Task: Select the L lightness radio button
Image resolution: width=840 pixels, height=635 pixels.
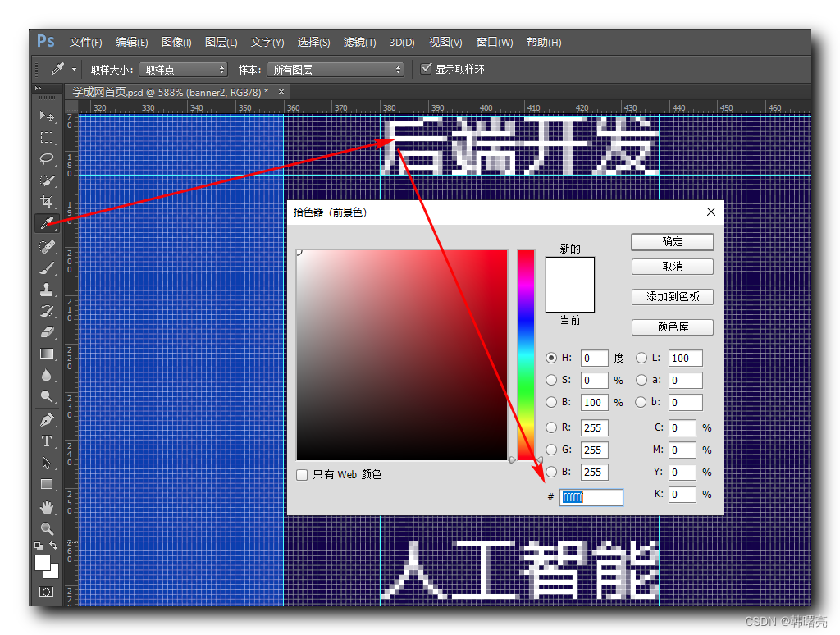Action: pyautogui.click(x=641, y=358)
